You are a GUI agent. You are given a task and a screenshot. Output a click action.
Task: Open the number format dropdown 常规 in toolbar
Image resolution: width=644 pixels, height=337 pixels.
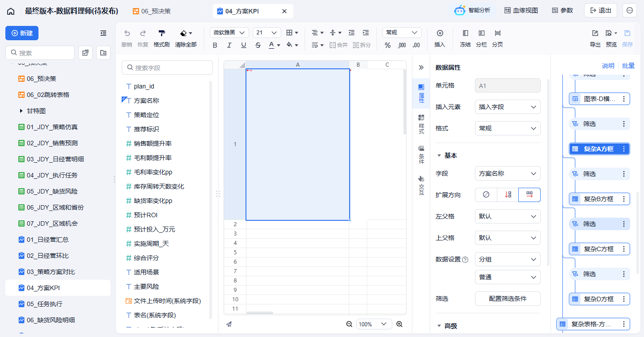402,33
